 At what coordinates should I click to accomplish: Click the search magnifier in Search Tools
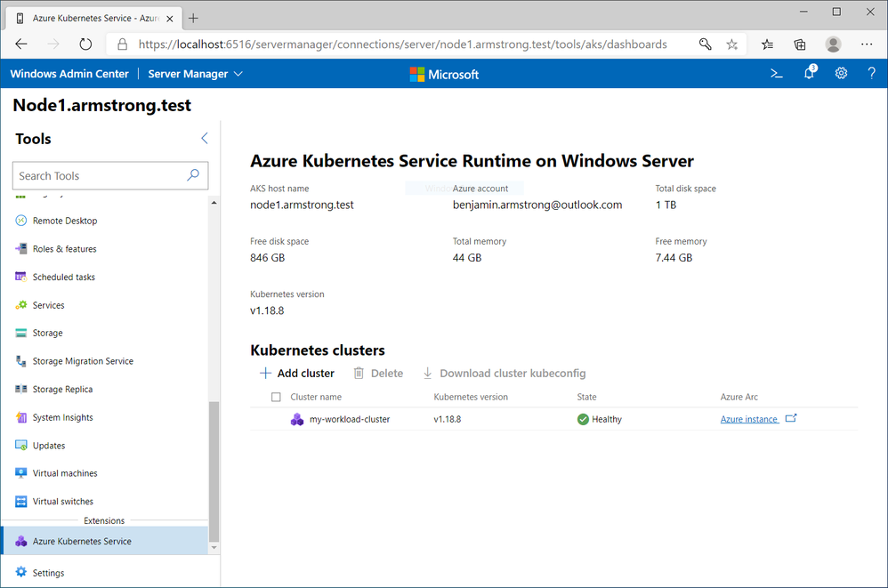click(x=193, y=175)
